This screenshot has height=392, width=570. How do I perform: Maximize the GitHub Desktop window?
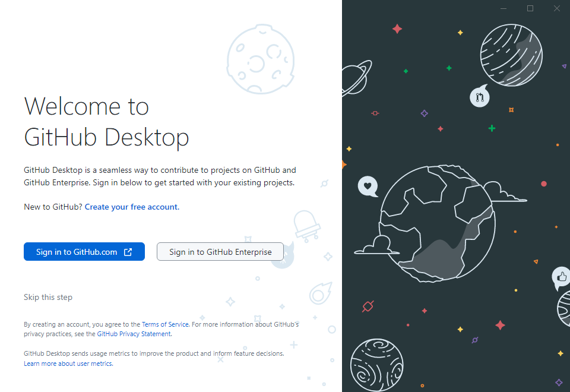coord(530,8)
